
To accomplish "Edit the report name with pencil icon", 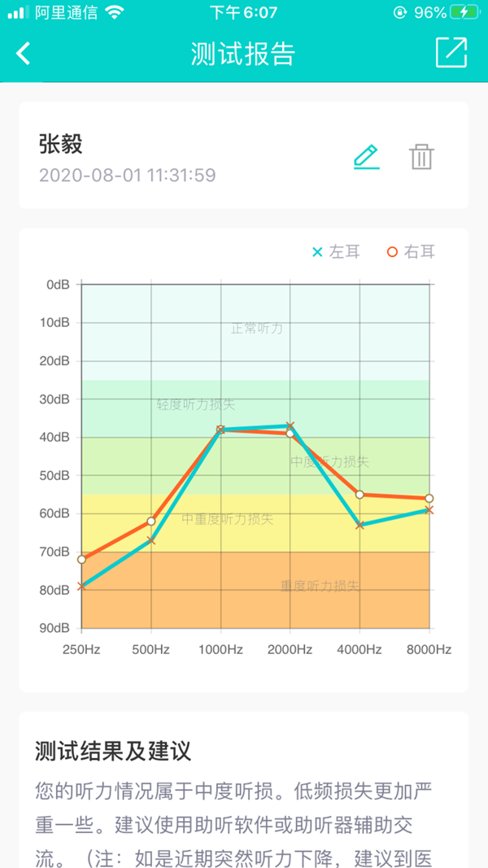I will coord(367,157).
